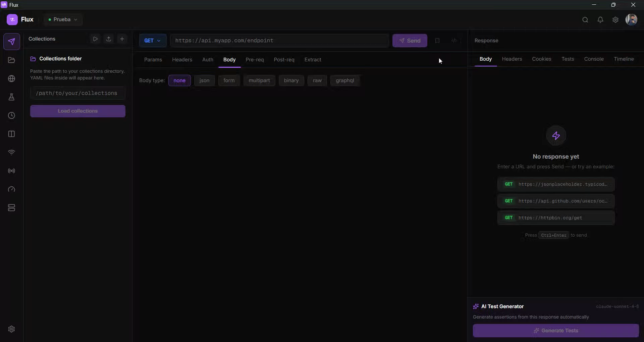Viewport: 644px width, 342px height.
Task: Click the request URL input field
Action: pos(279,41)
